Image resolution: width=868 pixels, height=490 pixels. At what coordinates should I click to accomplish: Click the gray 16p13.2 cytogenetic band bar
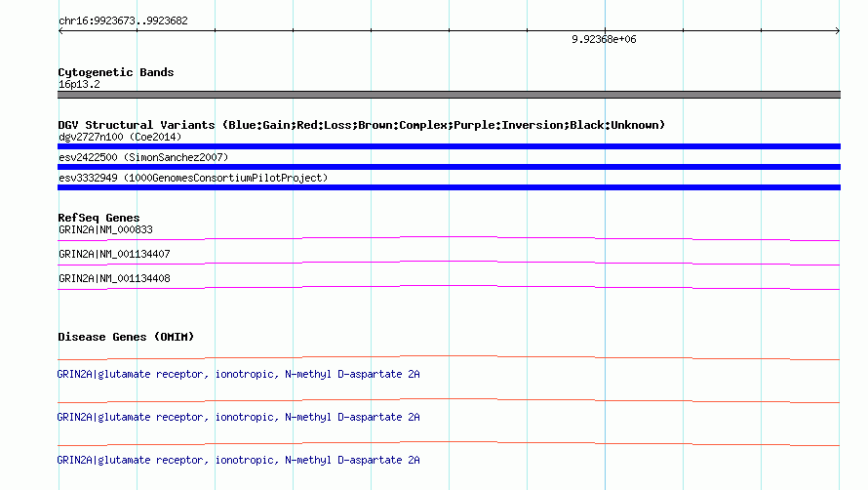tap(449, 95)
